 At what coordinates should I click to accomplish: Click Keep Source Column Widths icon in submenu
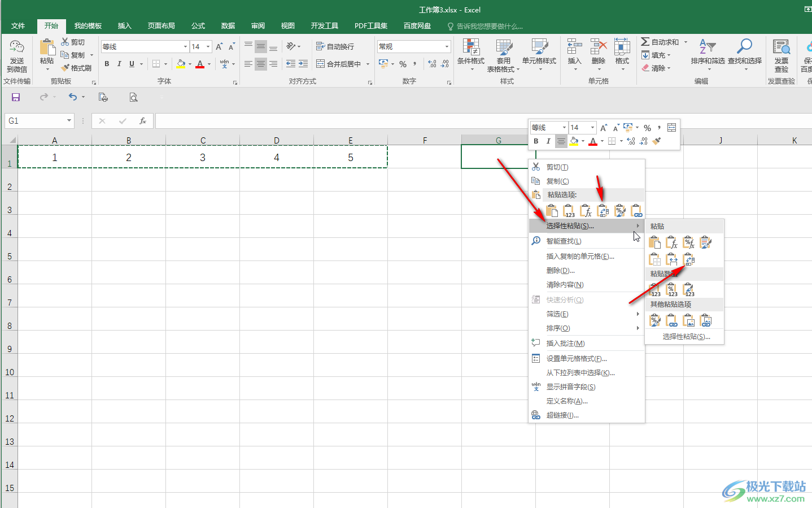pyautogui.click(x=672, y=259)
